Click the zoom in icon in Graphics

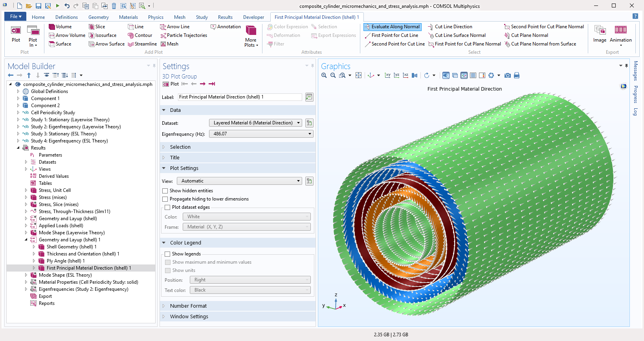[x=324, y=75]
